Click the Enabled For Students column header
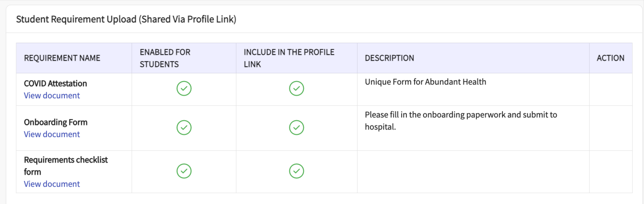The width and height of the screenshot is (644, 204). click(165, 58)
